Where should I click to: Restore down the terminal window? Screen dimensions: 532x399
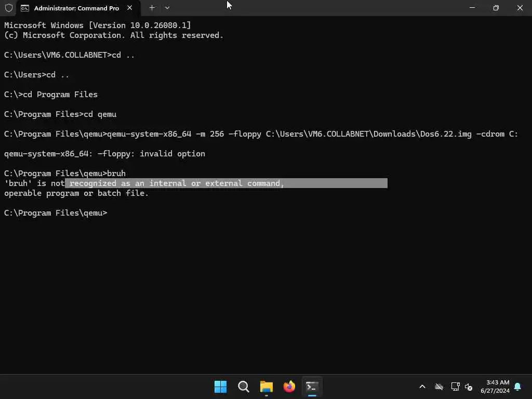point(496,7)
